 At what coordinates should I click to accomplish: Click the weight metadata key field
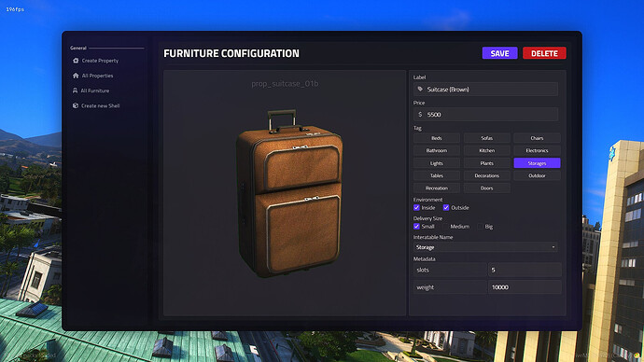[450, 287]
